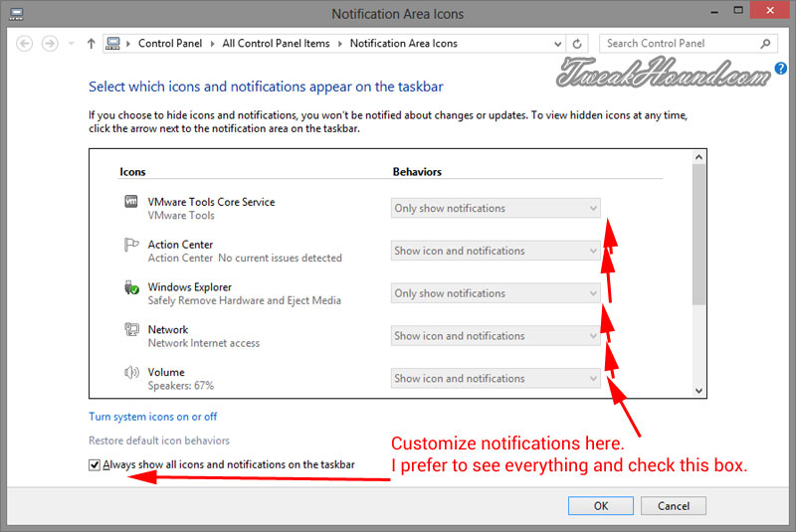Click the Refresh button

point(577,44)
